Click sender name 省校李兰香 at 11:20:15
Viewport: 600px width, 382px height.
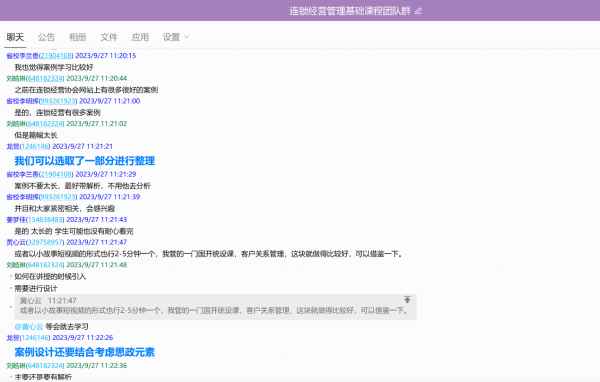(22, 56)
